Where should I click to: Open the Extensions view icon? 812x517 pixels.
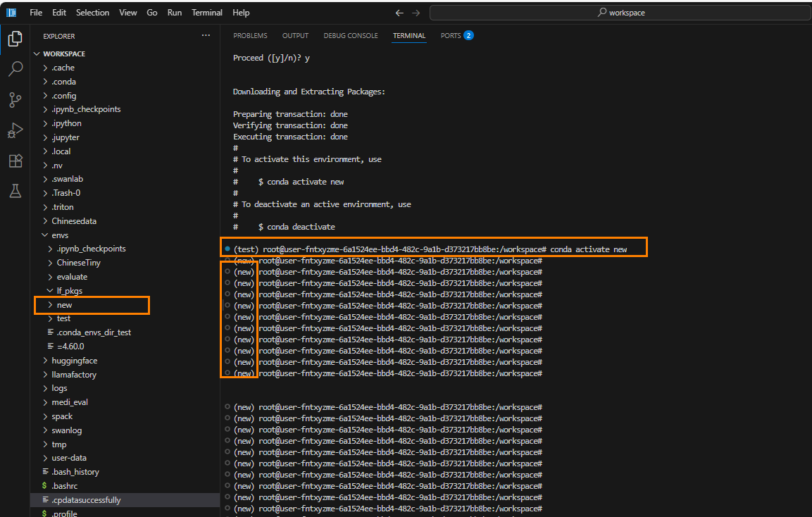tap(15, 161)
